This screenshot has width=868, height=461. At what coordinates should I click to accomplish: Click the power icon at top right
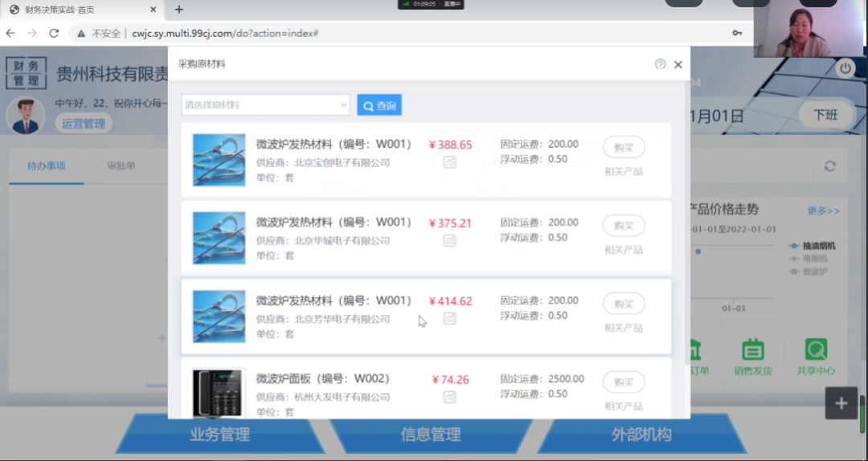845,69
